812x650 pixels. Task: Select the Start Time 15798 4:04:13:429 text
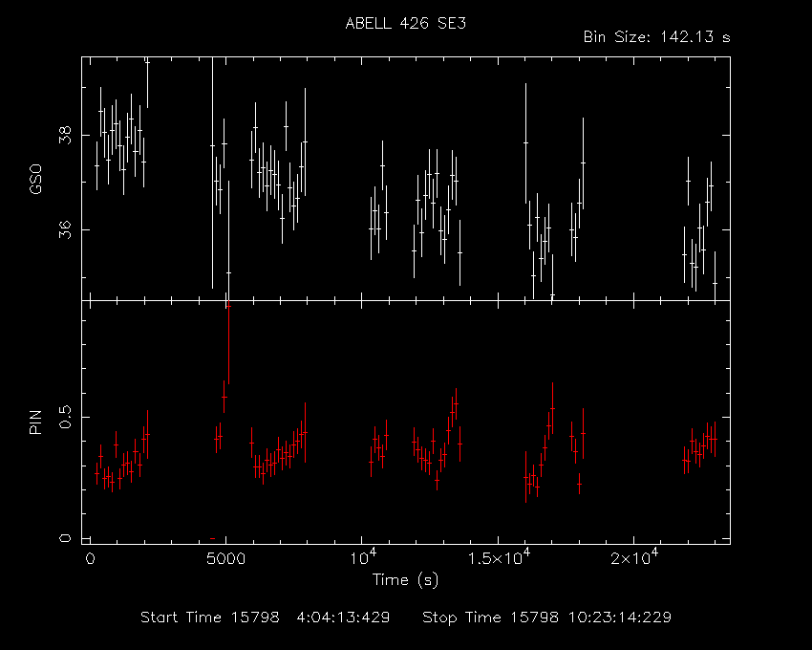click(266, 617)
